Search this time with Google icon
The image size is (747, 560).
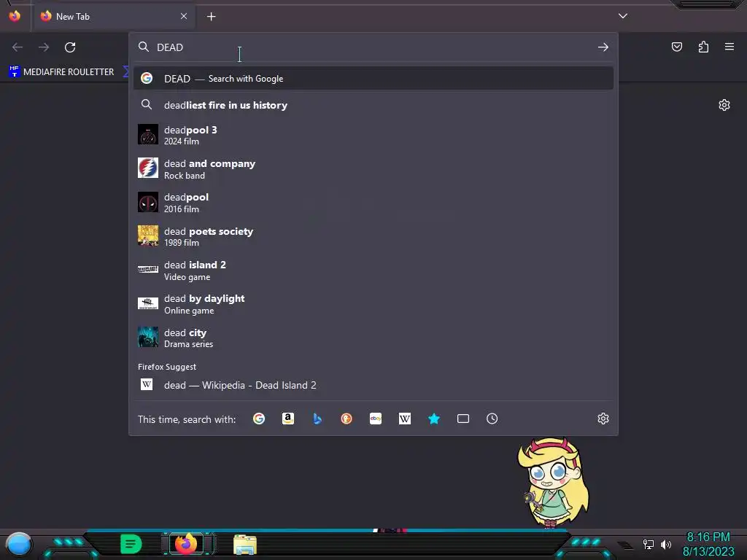click(x=259, y=419)
